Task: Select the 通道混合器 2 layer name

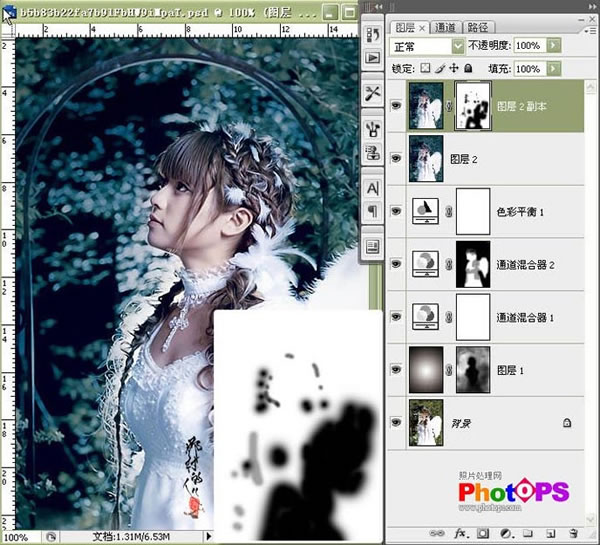Action: pos(525,264)
